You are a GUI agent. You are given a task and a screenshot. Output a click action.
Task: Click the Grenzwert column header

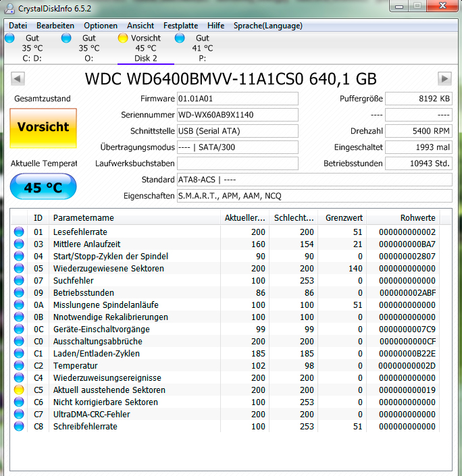342,217
